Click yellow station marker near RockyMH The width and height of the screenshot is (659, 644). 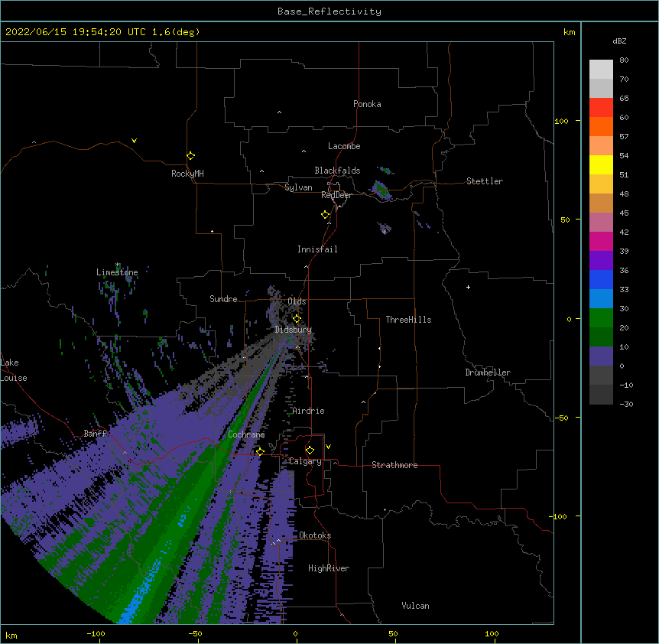pyautogui.click(x=191, y=155)
